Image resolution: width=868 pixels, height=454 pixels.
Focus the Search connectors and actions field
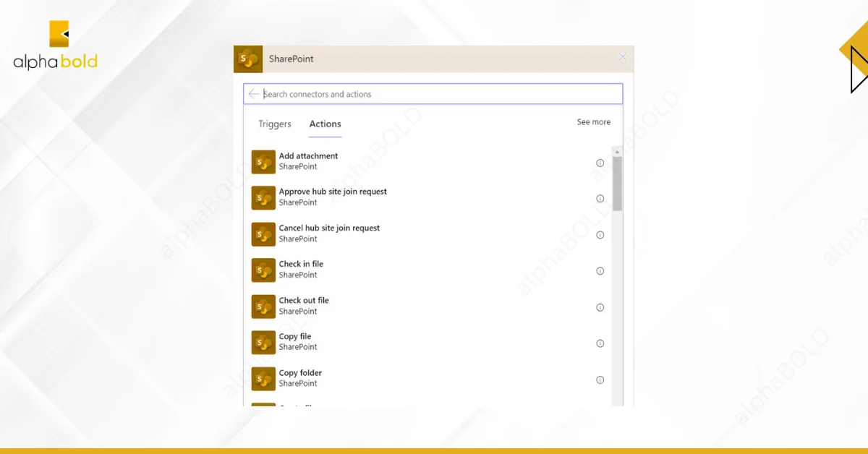coord(433,94)
